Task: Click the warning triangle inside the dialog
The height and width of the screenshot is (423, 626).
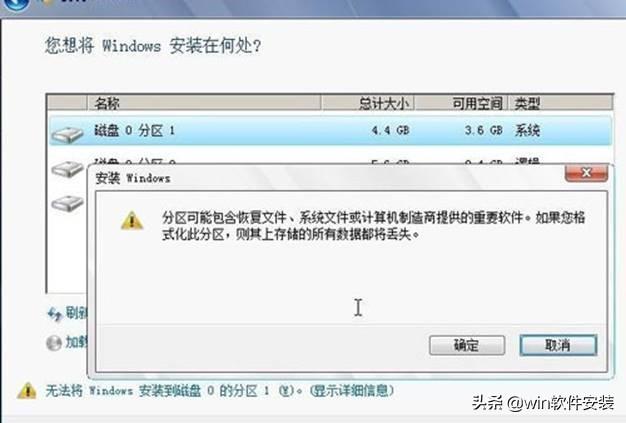Action: pyautogui.click(x=132, y=221)
